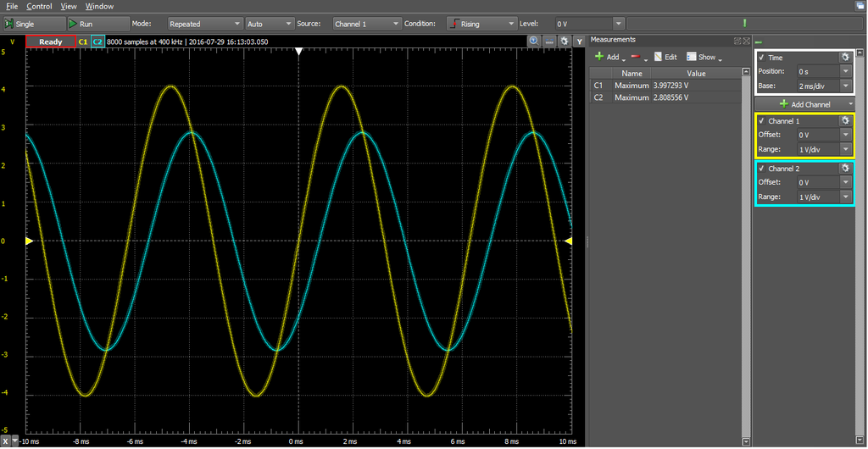868x449 pixels.
Task: Uncheck the Time checkbox
Action: pyautogui.click(x=762, y=58)
